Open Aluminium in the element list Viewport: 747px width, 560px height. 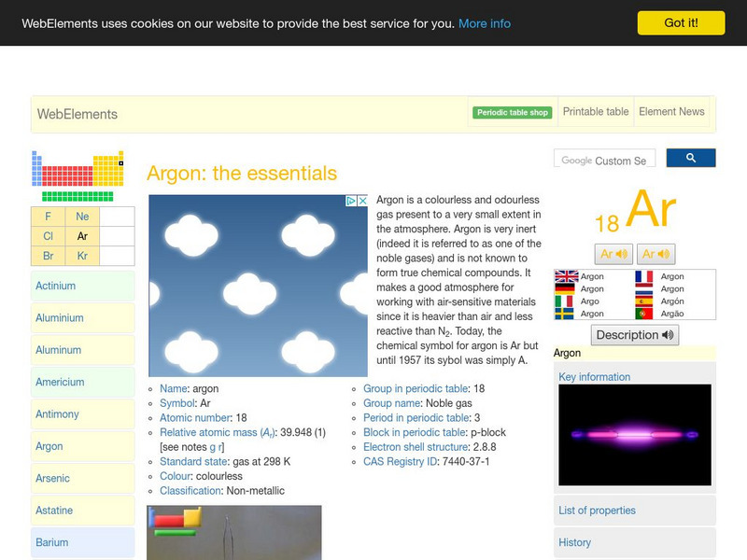click(83, 317)
